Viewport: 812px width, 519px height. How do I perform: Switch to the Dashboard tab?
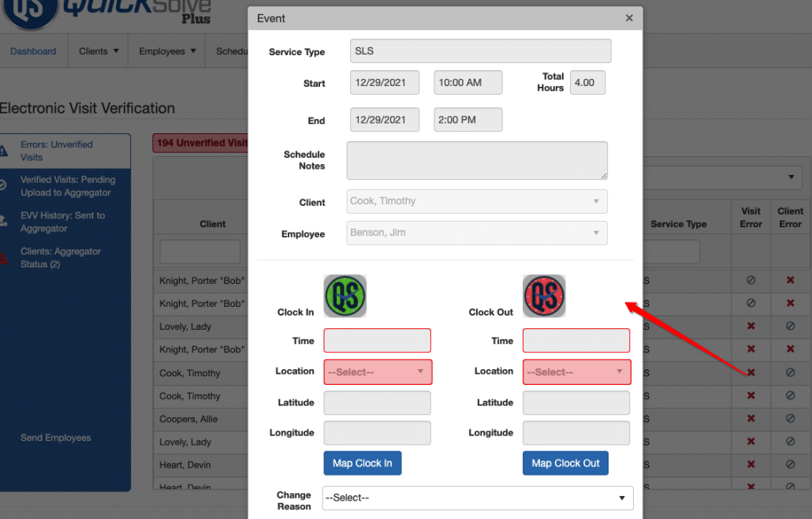(x=33, y=50)
